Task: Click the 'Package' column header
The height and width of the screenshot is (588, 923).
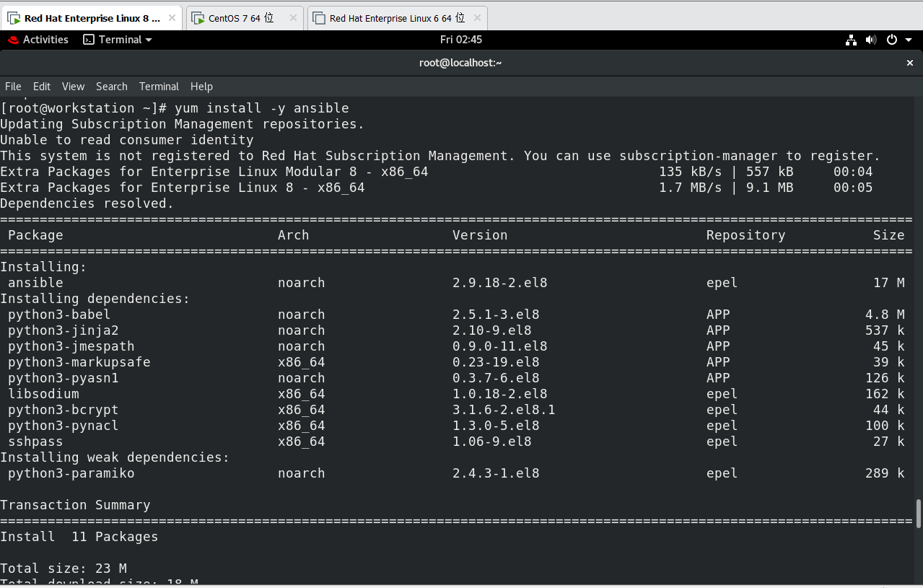Action: [35, 235]
